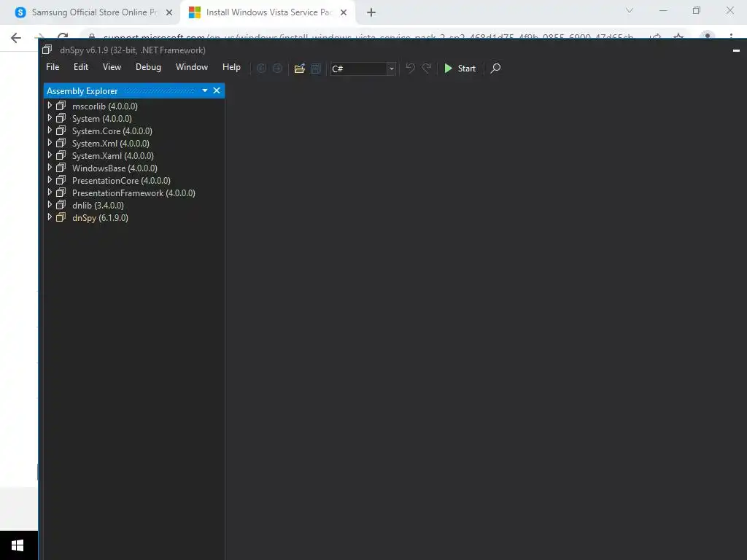Expand the PresentationFramework assembly node
This screenshot has width=747, height=560.
[50, 192]
